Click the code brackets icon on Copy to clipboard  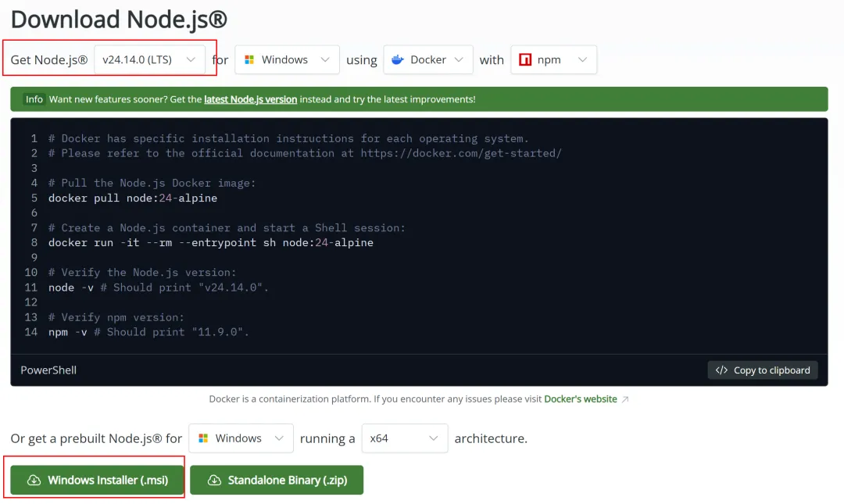click(x=722, y=370)
